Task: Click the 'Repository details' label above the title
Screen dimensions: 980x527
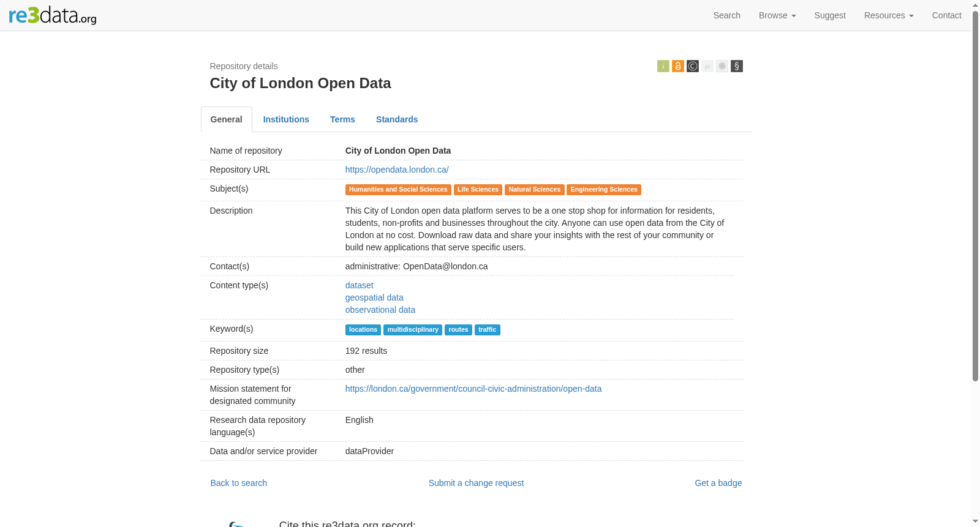Action: click(x=244, y=66)
